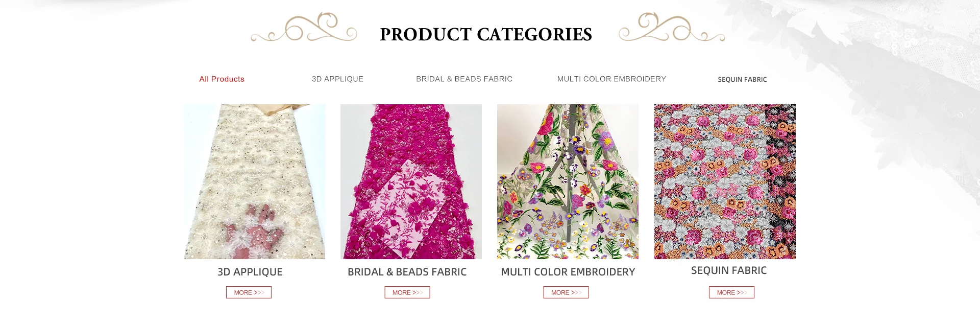Open the cream 3D applique fabric image

[254, 181]
